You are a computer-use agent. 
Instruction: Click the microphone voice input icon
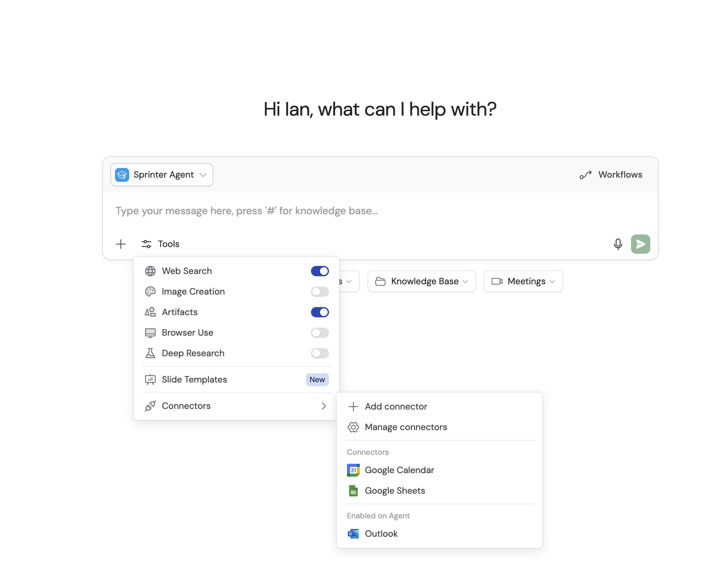pos(617,244)
